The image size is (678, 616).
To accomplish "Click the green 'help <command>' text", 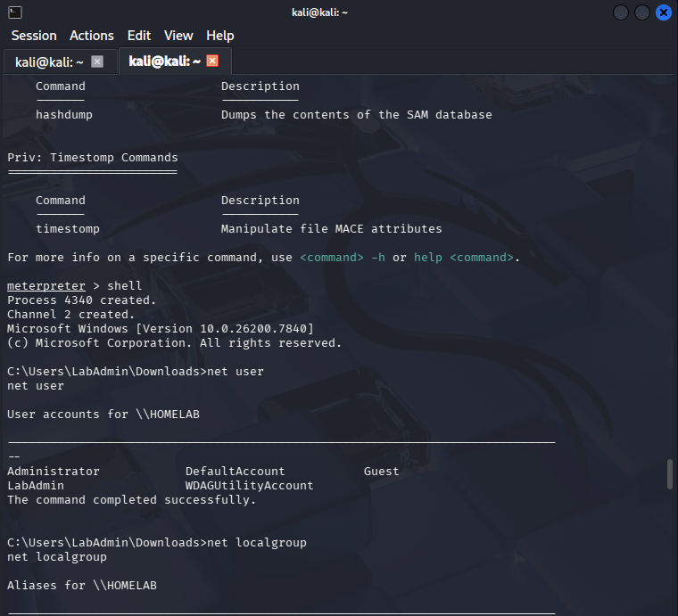I will 464,258.
